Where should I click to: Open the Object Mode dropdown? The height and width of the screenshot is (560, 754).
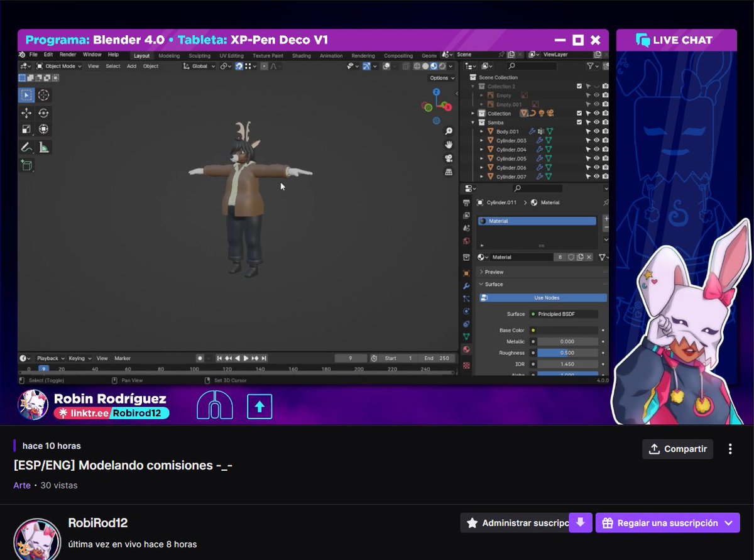coord(60,66)
